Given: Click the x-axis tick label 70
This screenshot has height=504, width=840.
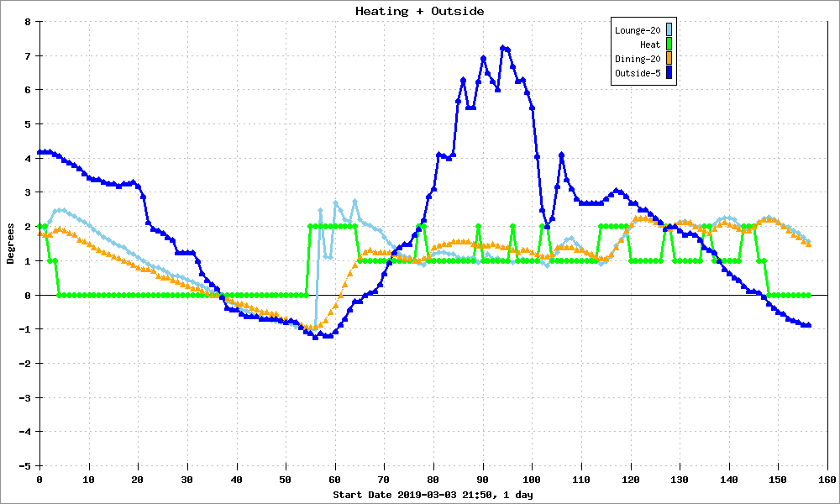Looking at the screenshot, I should (x=384, y=480).
